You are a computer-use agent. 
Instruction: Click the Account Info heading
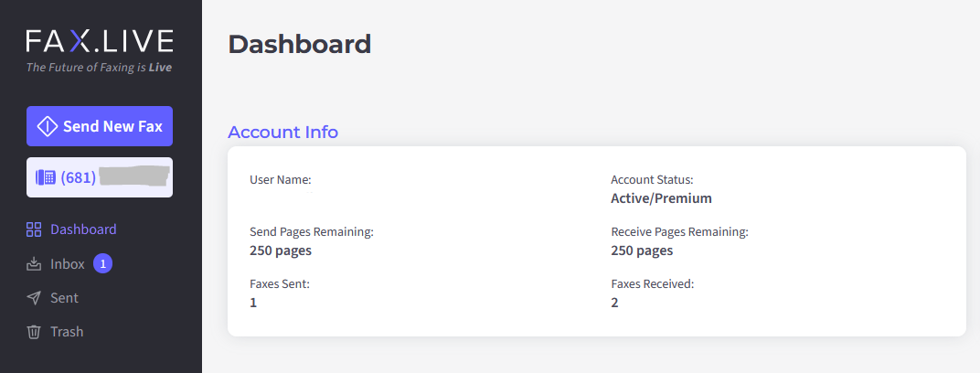(x=282, y=133)
